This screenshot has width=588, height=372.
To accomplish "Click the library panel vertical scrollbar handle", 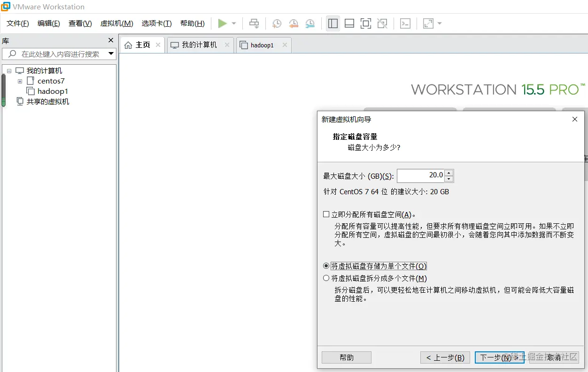I will tap(4, 90).
